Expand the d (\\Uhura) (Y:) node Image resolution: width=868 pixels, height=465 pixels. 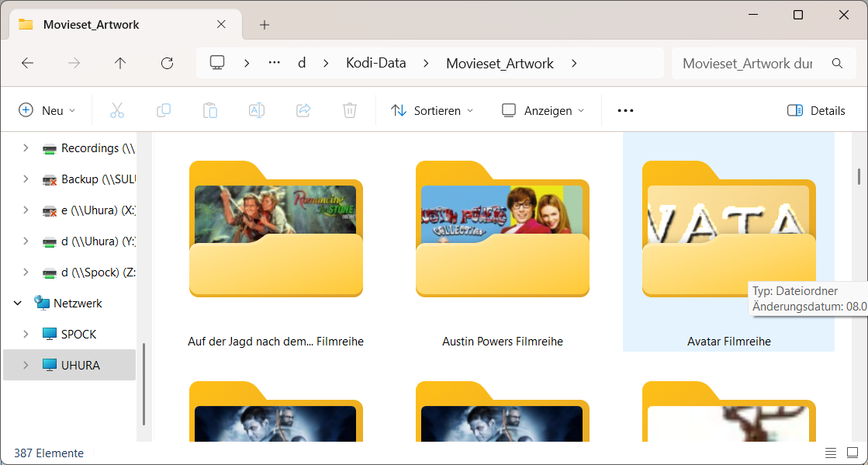point(26,241)
